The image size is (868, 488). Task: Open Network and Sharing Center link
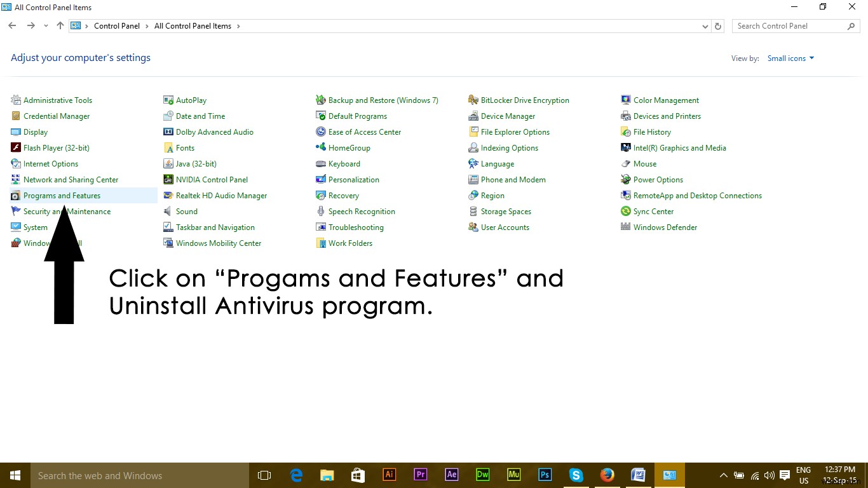point(71,180)
